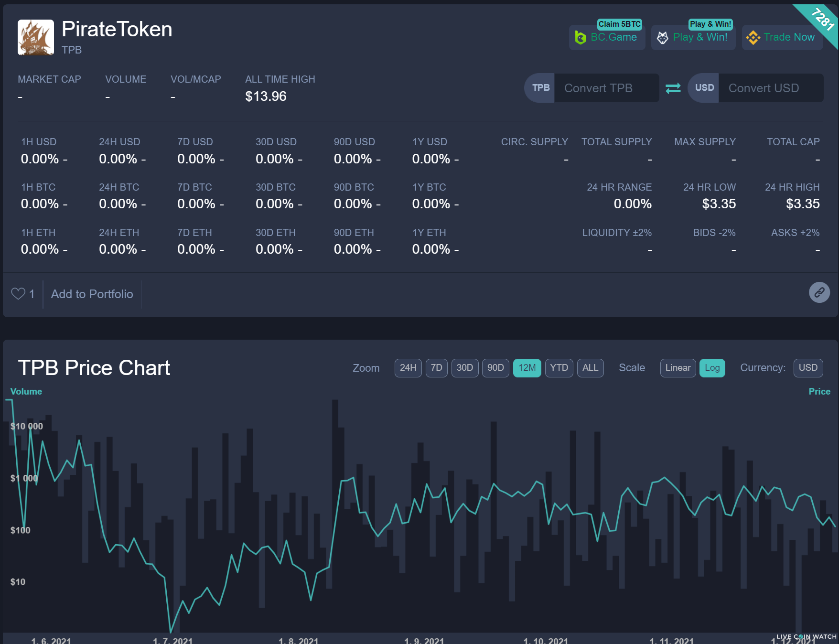Select the Log scale option
Image resolution: width=839 pixels, height=644 pixels.
pos(712,368)
